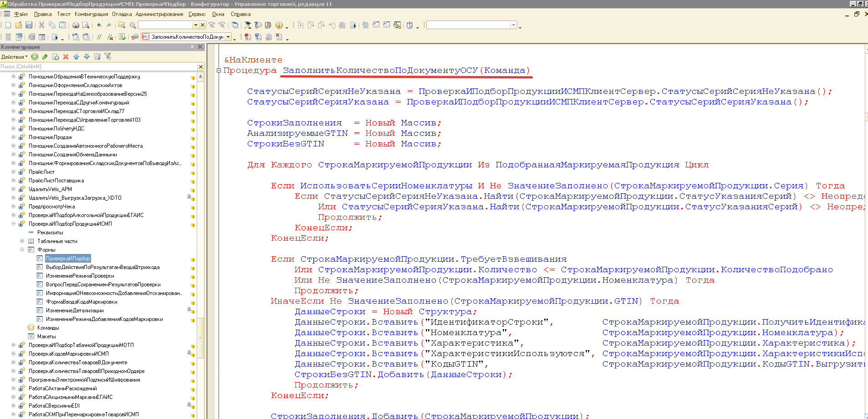This screenshot has height=419, width=868.
Task: Select the ФормаВводаКодаМаркировки form in tree
Action: 82,302
